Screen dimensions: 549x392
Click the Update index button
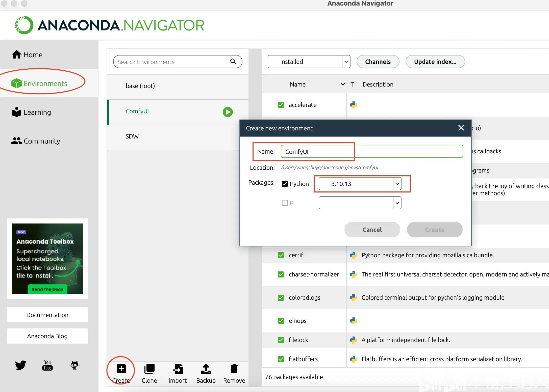coord(435,62)
